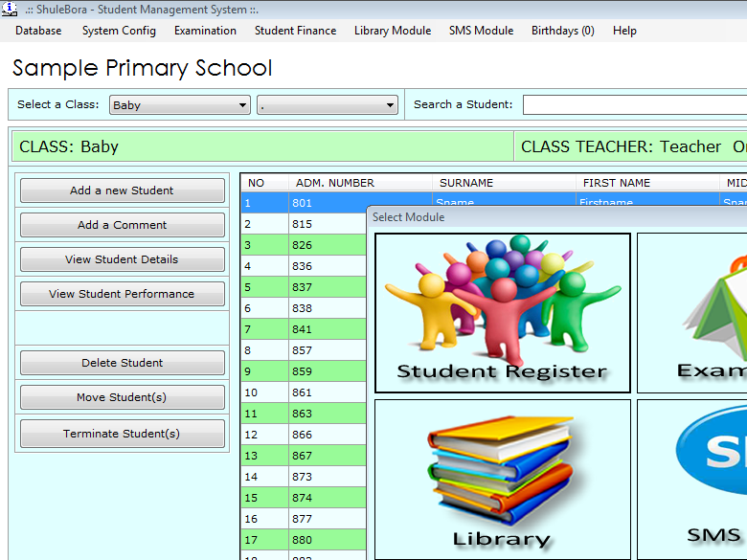Open the Examination menu

point(205,31)
